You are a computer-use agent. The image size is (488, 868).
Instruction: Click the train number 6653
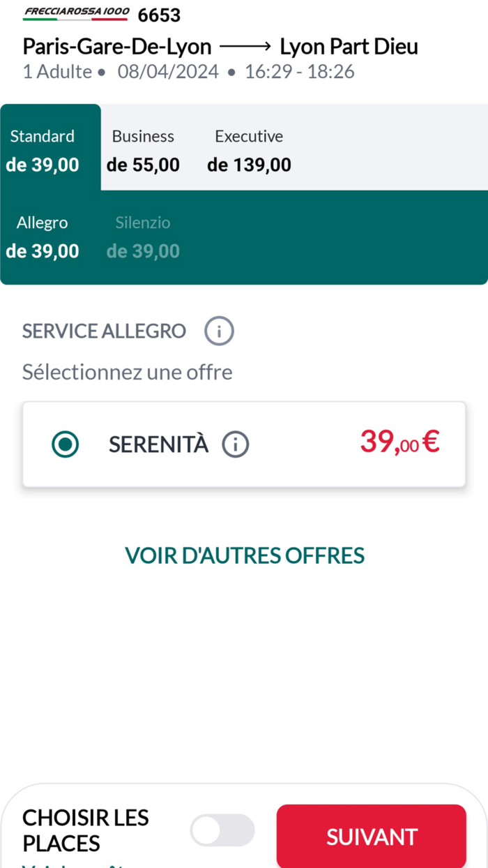pos(159,14)
